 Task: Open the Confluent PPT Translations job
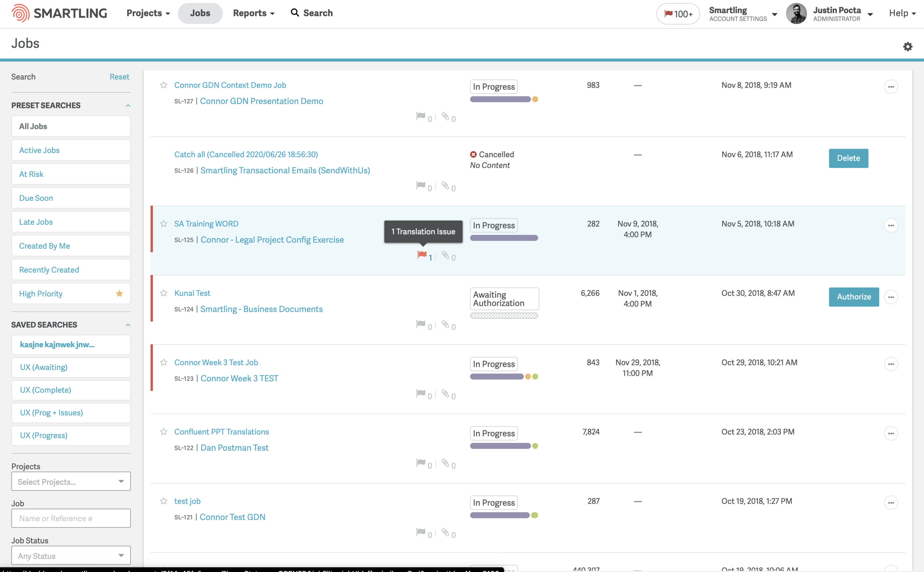coord(221,431)
